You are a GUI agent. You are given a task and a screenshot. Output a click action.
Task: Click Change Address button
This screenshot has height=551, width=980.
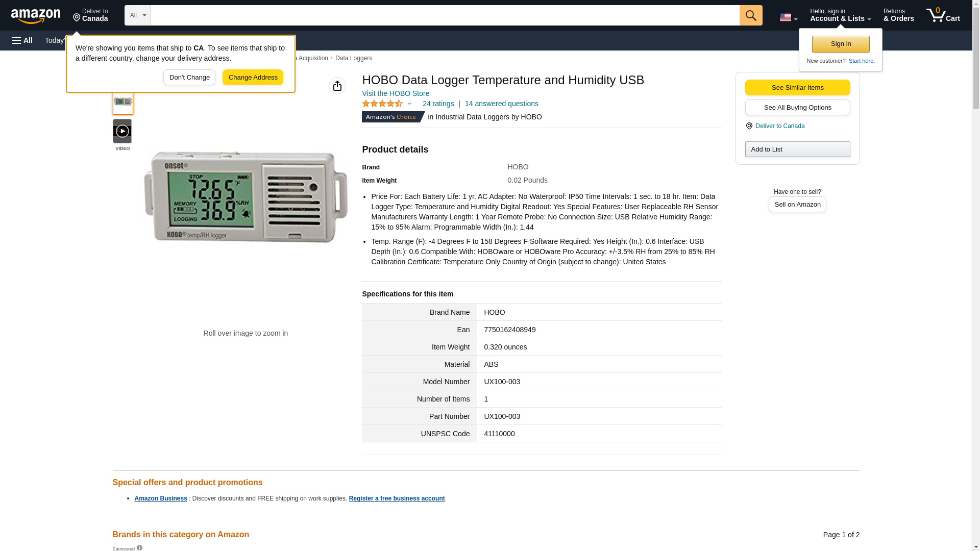pos(253,78)
